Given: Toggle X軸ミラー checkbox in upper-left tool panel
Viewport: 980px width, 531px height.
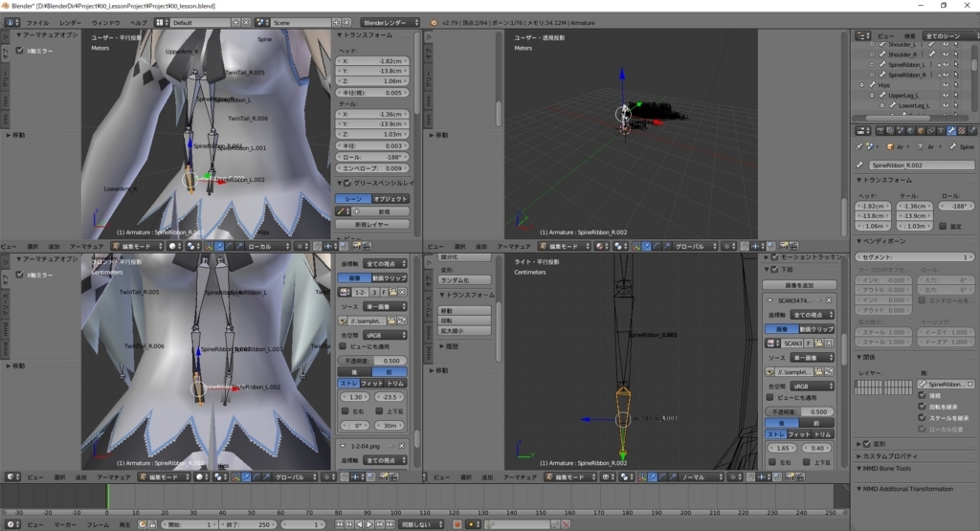Looking at the screenshot, I should tap(20, 51).
